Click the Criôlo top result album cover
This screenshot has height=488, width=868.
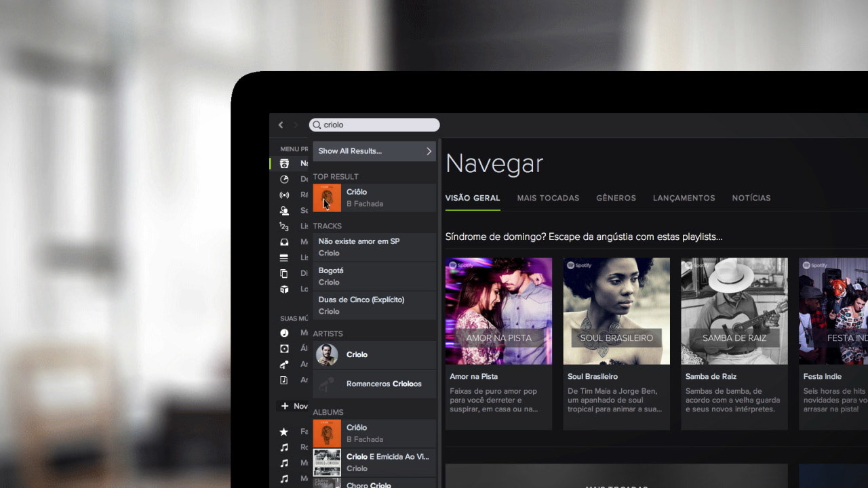click(x=327, y=198)
